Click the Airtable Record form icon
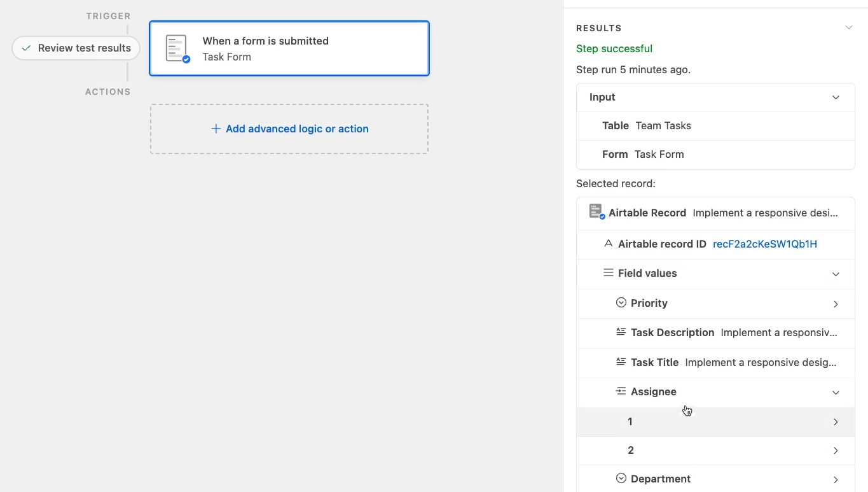Image resolution: width=868 pixels, height=492 pixels. [596, 211]
